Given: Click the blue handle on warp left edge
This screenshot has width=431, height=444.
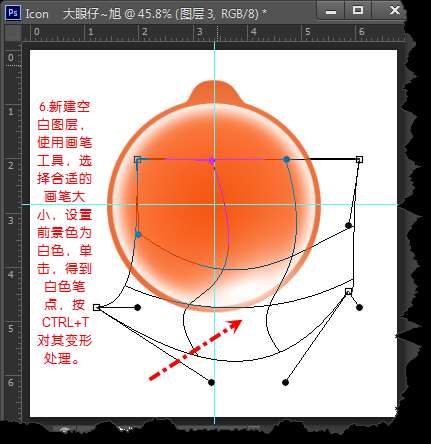Looking at the screenshot, I should click(138, 235).
